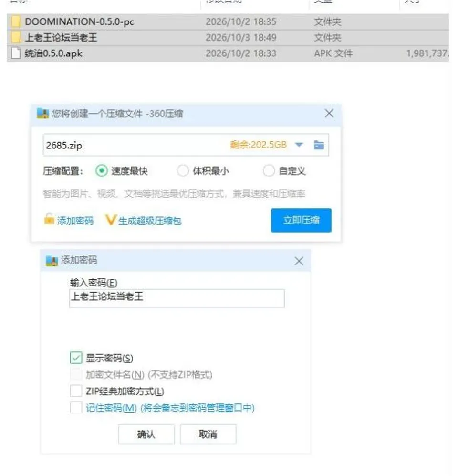Click the 立即压缩 button
The height and width of the screenshot is (476, 458).
301,220
